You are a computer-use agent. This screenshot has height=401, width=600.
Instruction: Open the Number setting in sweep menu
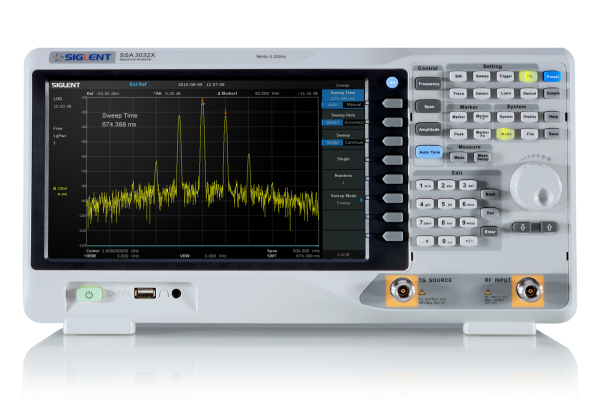coord(343,177)
